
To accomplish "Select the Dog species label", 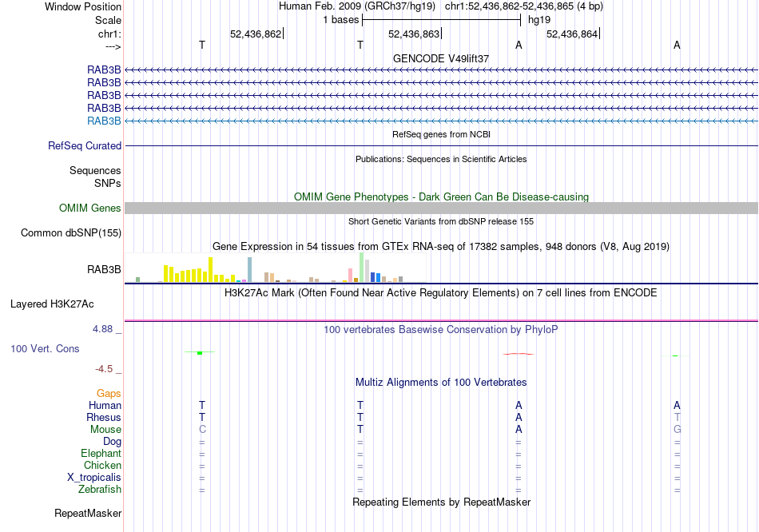I will coord(112,442).
